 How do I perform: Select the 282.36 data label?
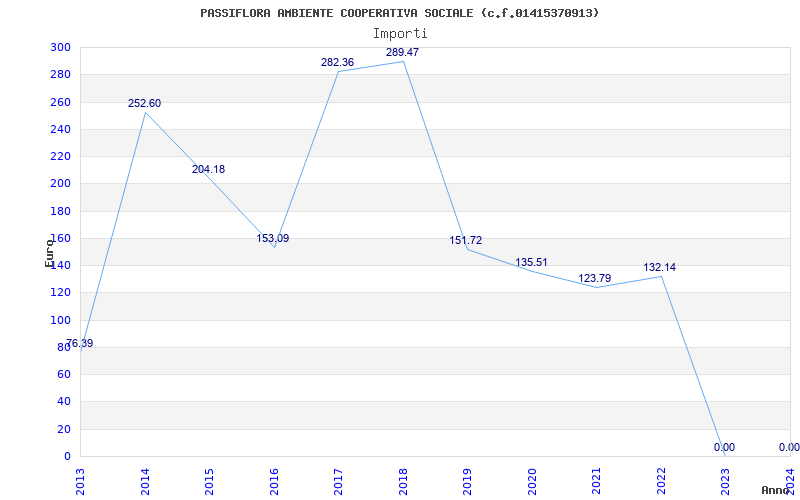[337, 62]
